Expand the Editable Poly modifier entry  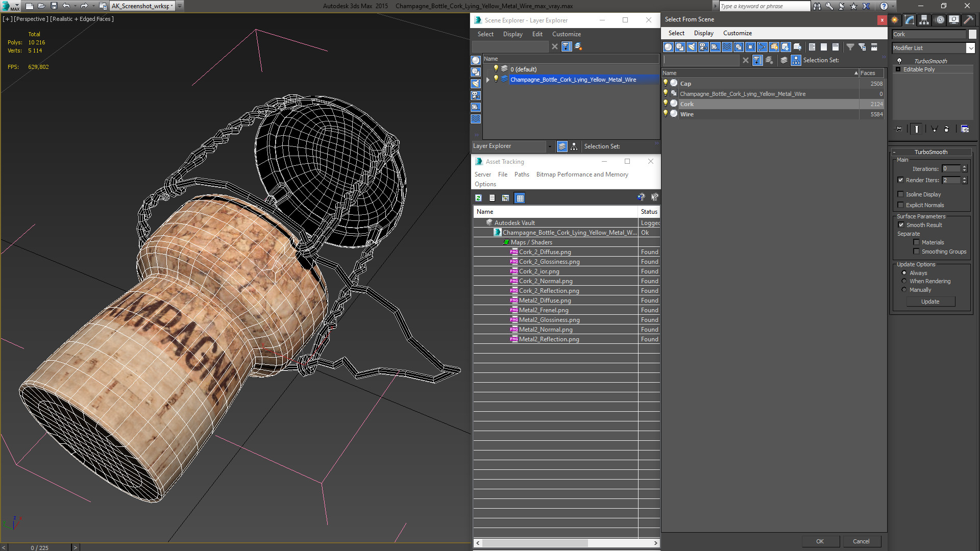coord(898,69)
